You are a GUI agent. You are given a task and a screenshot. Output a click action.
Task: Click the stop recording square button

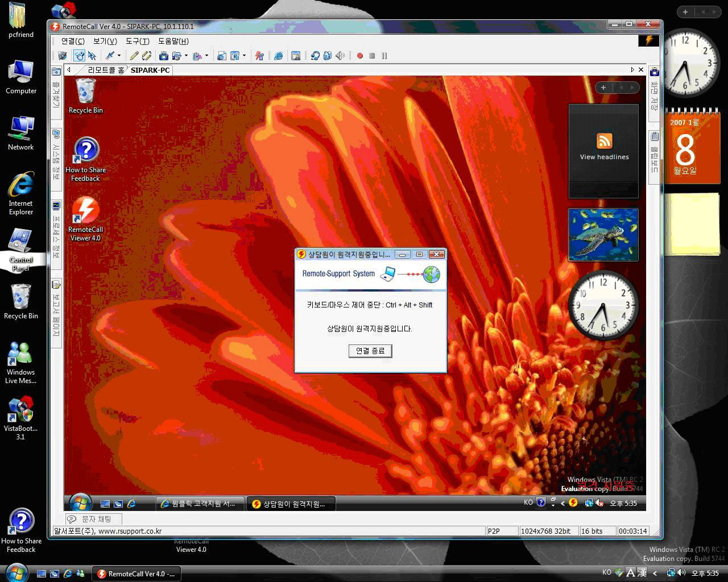pos(372,56)
